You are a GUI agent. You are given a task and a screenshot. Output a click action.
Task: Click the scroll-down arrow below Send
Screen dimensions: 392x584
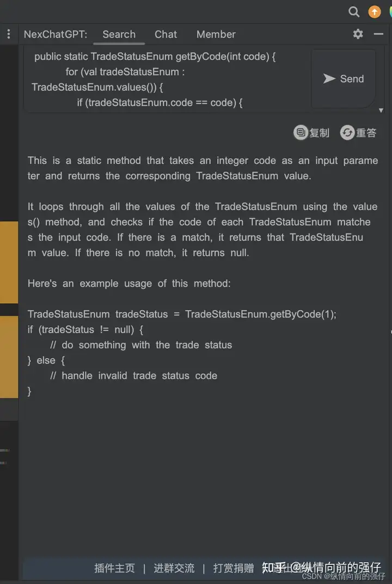[381, 110]
